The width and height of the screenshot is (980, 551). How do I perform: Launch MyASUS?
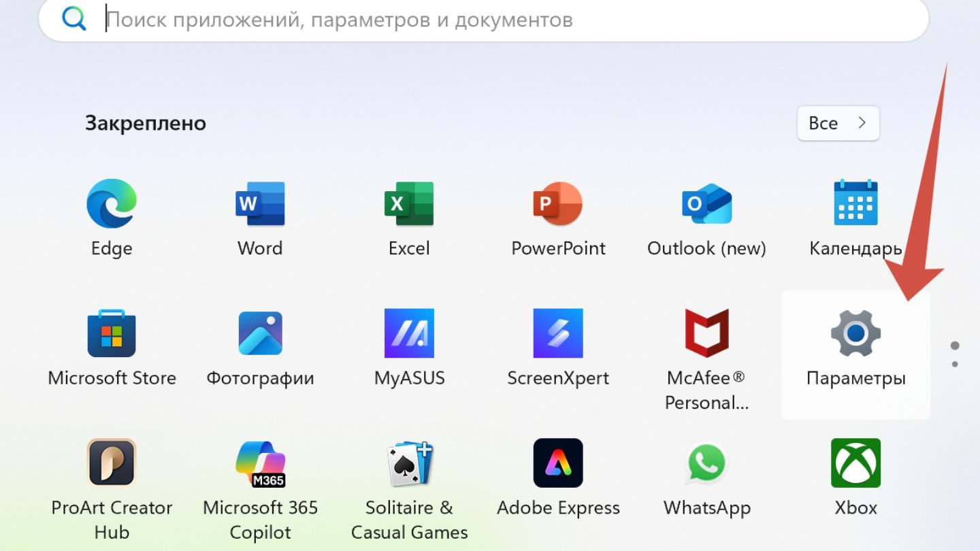click(409, 333)
